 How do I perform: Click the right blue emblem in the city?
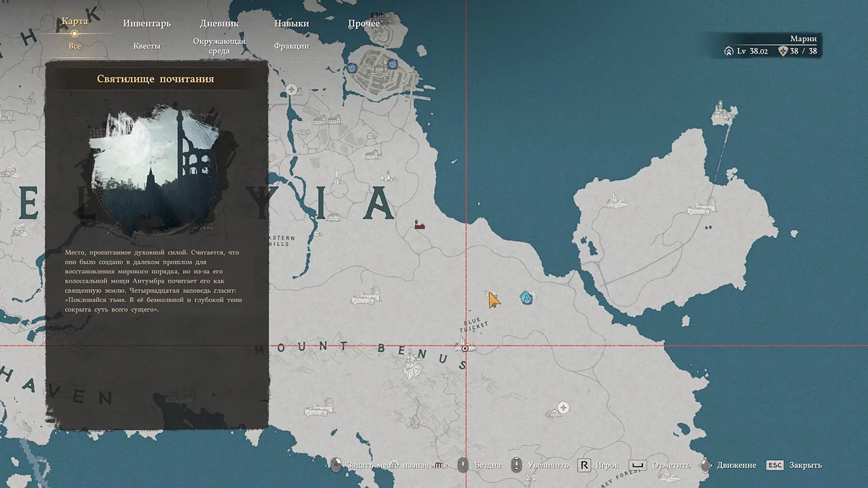(x=392, y=64)
